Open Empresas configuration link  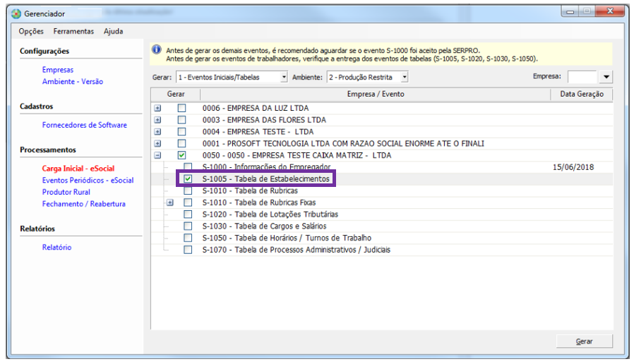click(x=58, y=70)
